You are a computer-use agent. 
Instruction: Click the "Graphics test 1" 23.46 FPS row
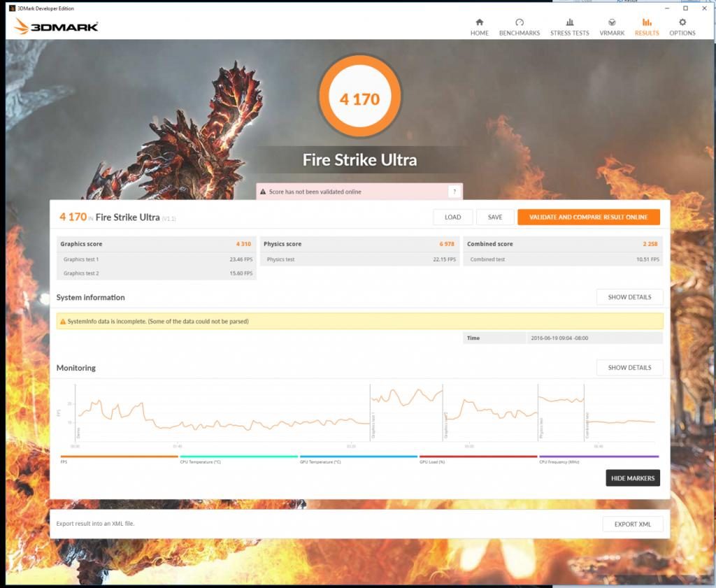(156, 259)
